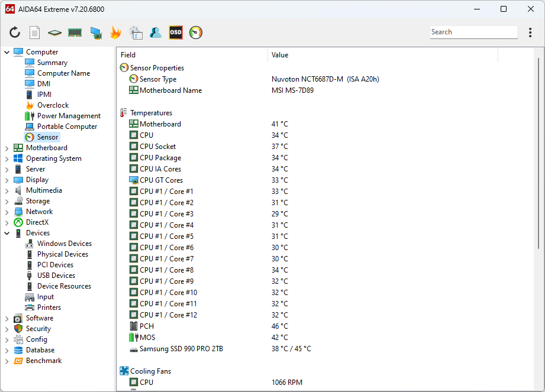Expand the Motherboard tree node
This screenshot has width=545, height=392.
7,148
